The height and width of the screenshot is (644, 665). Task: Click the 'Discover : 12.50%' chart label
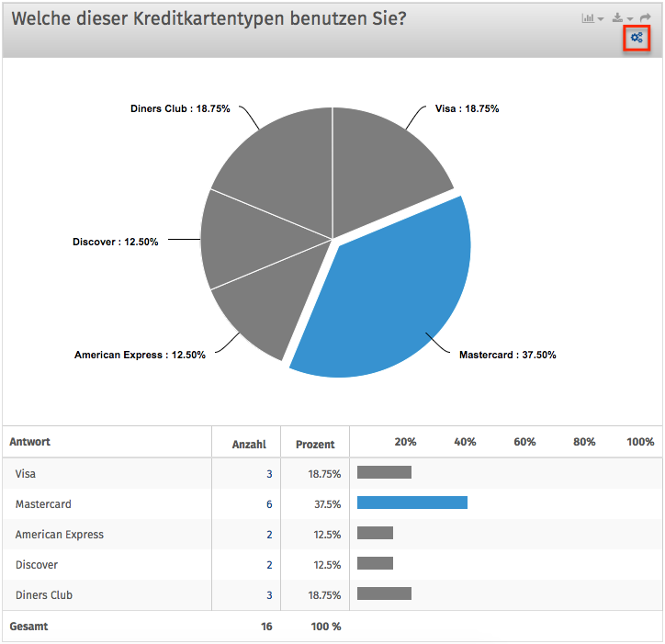(116, 242)
